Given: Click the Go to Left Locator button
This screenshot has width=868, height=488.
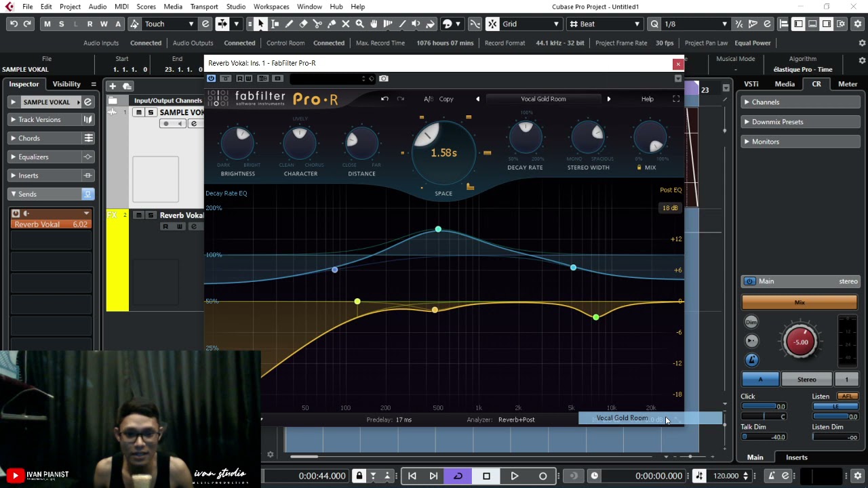Looking at the screenshot, I should [412, 476].
